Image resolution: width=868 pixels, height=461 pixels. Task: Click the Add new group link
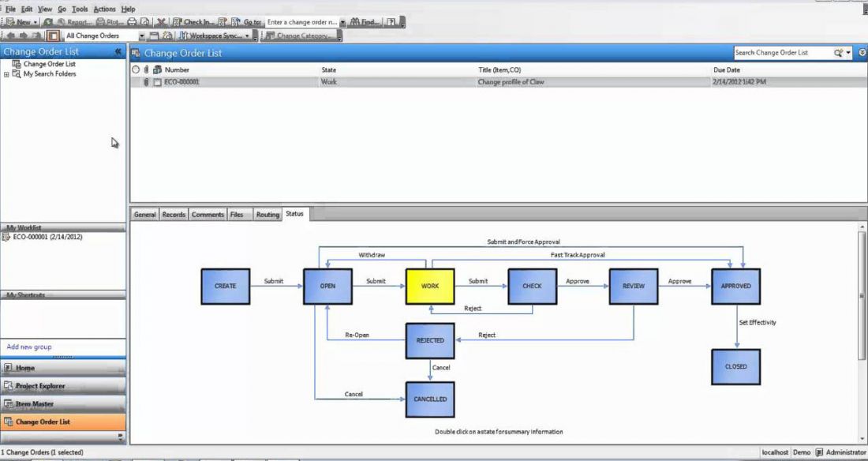pos(29,347)
